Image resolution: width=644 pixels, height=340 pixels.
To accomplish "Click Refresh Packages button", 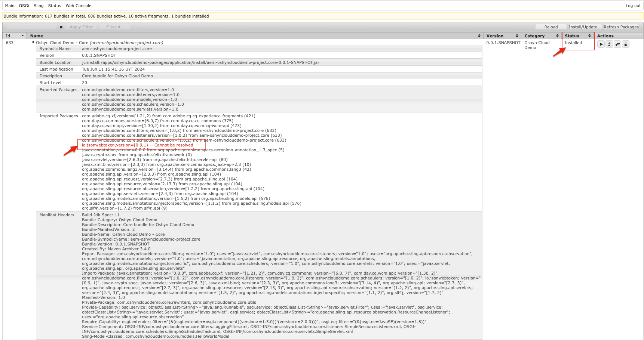I will point(621,27).
